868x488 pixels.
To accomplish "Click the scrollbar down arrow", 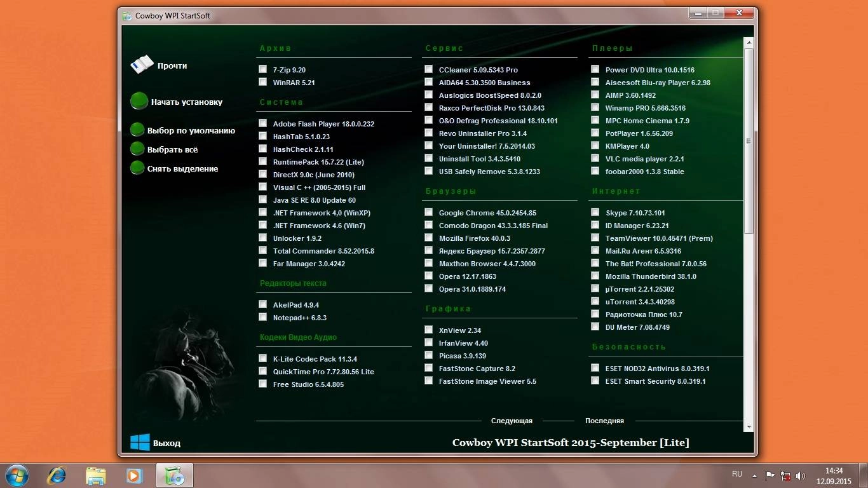I will click(749, 426).
